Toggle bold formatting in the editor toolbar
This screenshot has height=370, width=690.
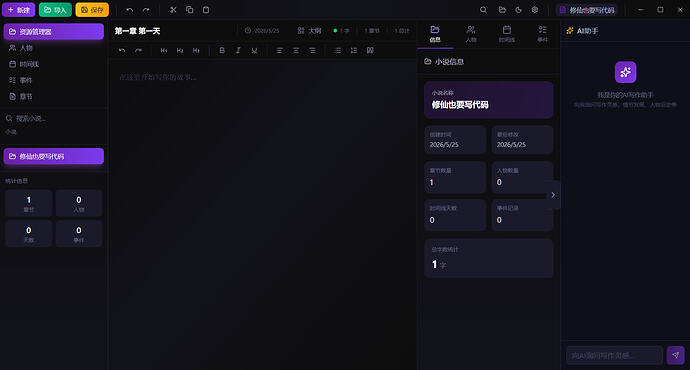(222, 51)
